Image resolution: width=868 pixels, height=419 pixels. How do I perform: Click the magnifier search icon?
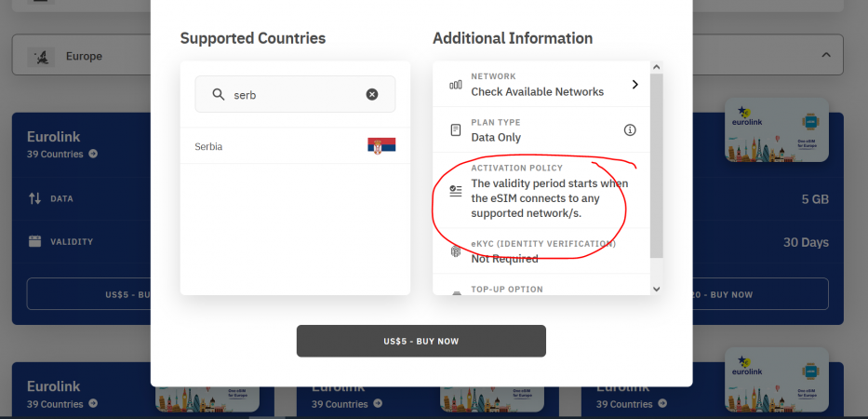pyautogui.click(x=219, y=94)
